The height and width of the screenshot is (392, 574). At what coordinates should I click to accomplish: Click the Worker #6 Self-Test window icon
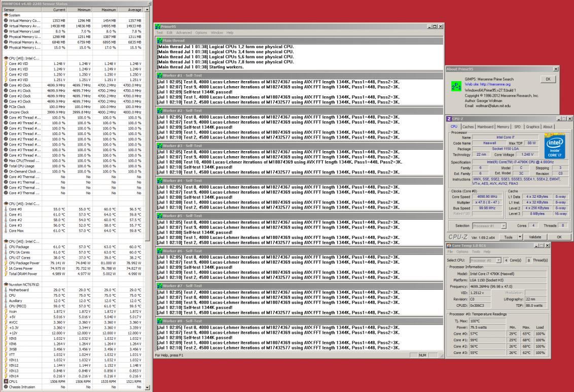pos(160,251)
